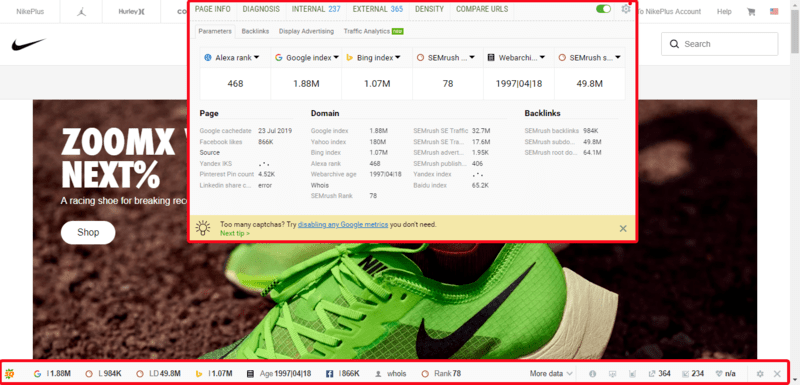The width and height of the screenshot is (800, 385).
Task: Select the Backlinks sub-tab
Action: click(x=255, y=31)
